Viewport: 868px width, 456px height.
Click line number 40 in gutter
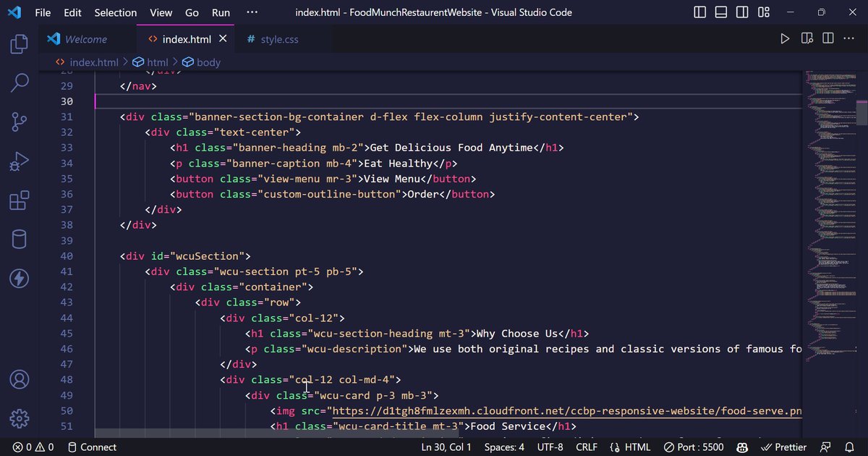click(x=66, y=256)
